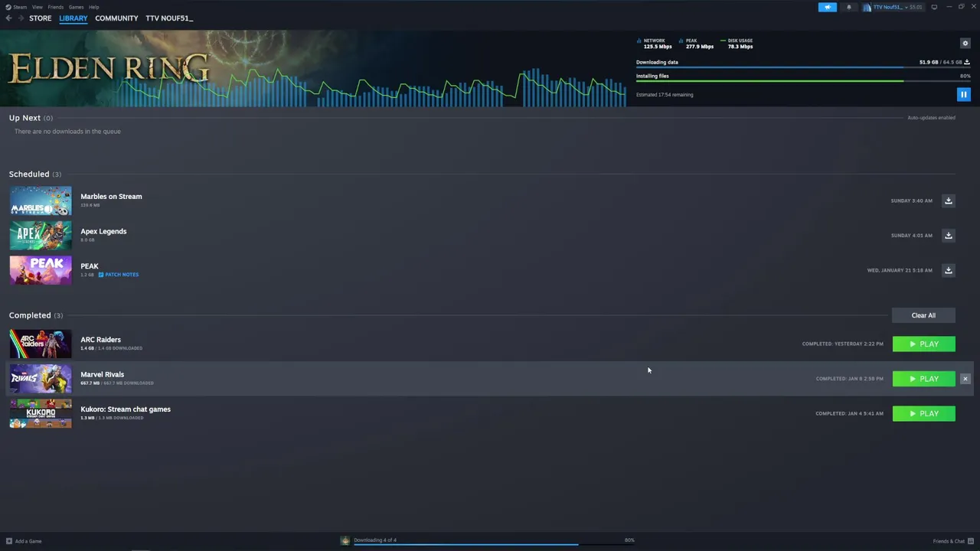Click the Completed section header

tap(36, 315)
